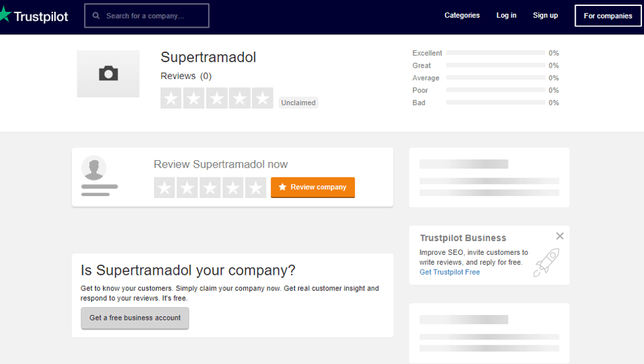Click the Unclaimed status badge
The width and height of the screenshot is (644, 364).
point(298,103)
